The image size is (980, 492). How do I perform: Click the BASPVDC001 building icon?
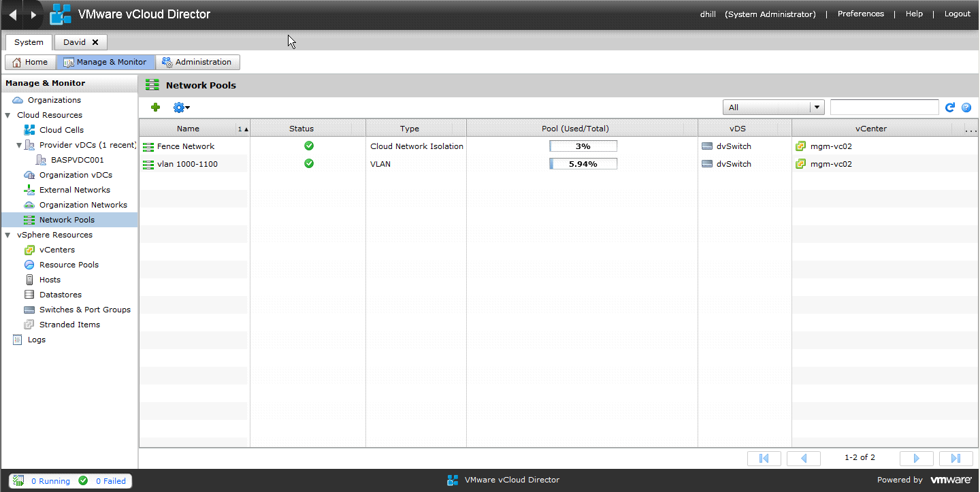[42, 160]
